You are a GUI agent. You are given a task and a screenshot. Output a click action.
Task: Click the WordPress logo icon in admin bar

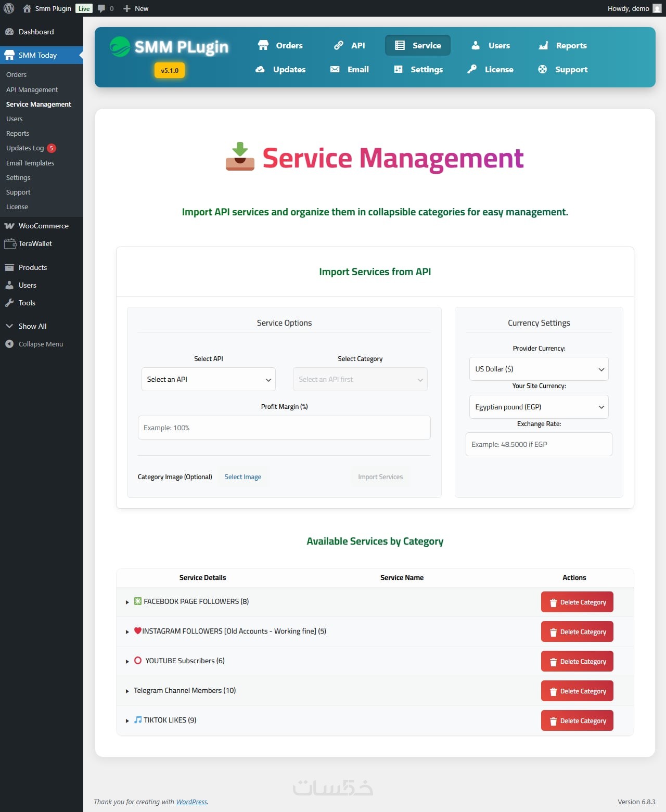(9, 8)
